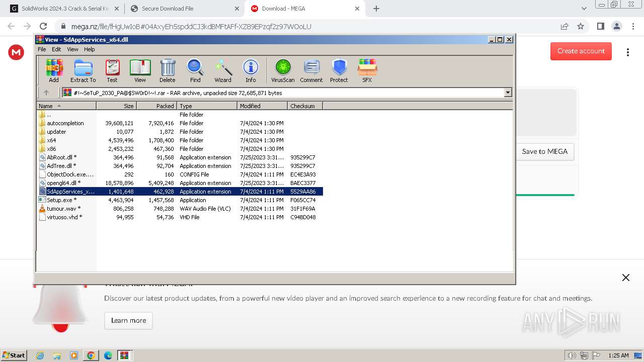
Task: Select the virtuoso.vhd file
Action: tap(180, 217)
